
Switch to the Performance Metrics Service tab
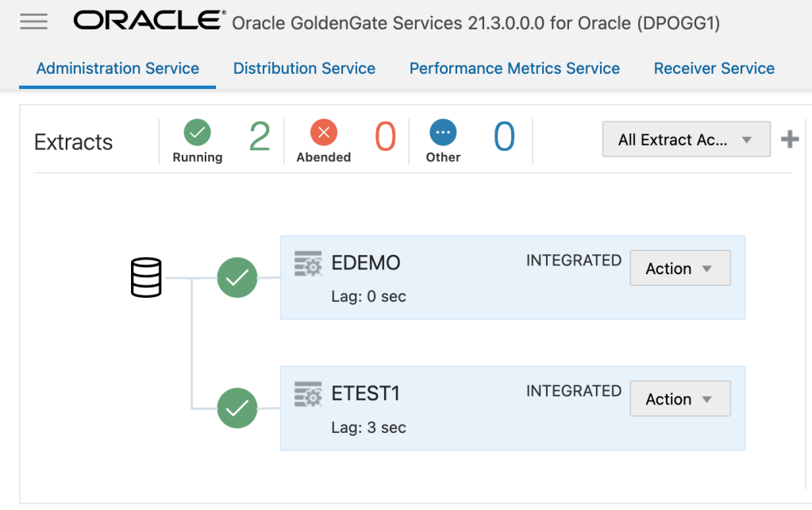coord(514,68)
